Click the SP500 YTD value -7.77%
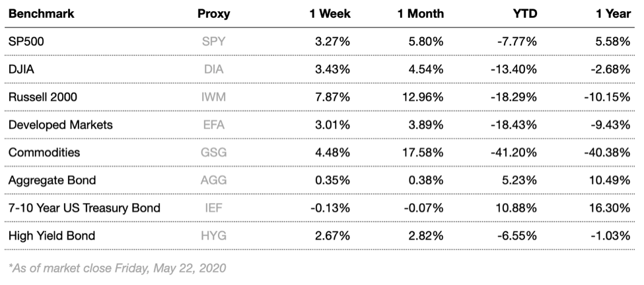 coord(517,42)
